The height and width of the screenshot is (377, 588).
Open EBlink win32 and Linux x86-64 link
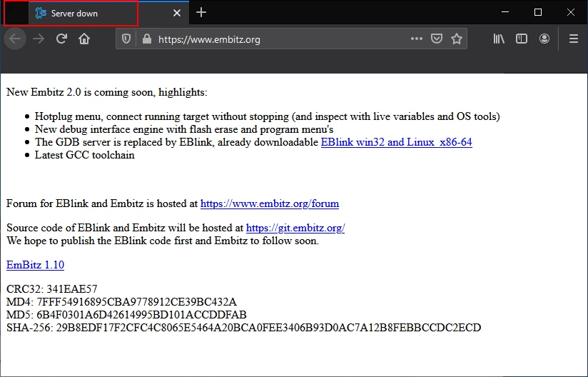coord(396,142)
